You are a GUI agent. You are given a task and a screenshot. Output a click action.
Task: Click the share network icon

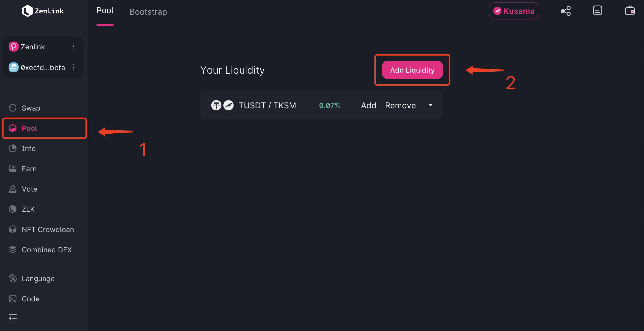coord(566,11)
